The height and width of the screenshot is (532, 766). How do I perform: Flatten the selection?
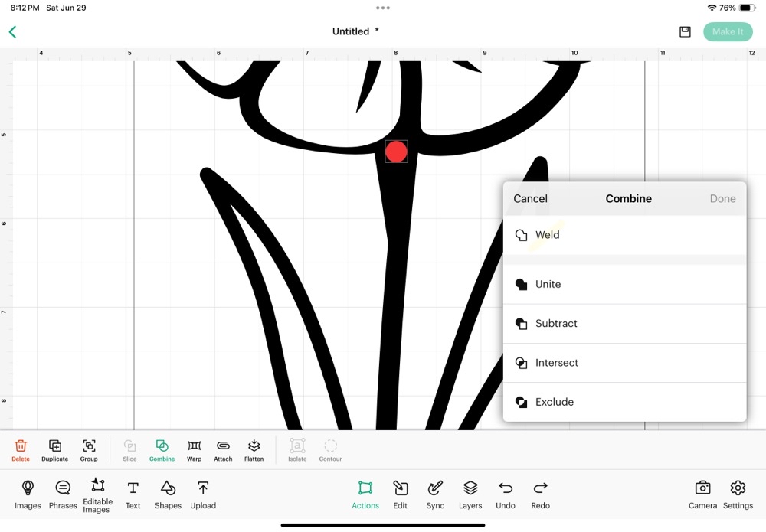pos(254,450)
